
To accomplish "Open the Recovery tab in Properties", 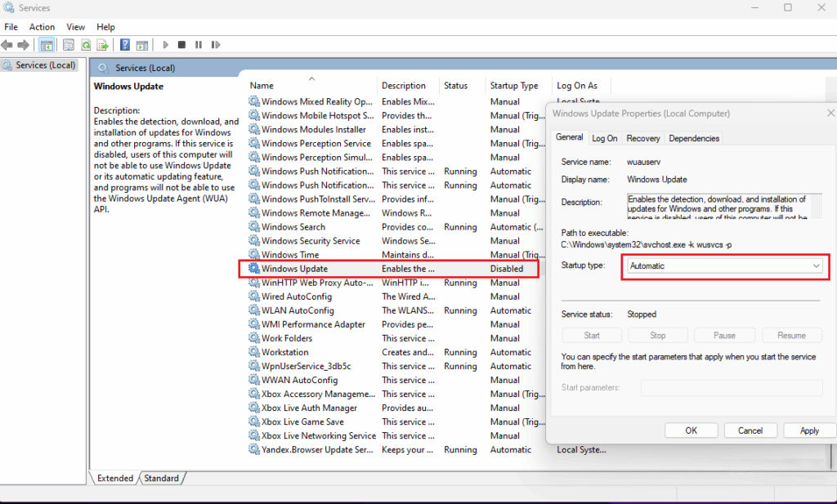I will [643, 138].
